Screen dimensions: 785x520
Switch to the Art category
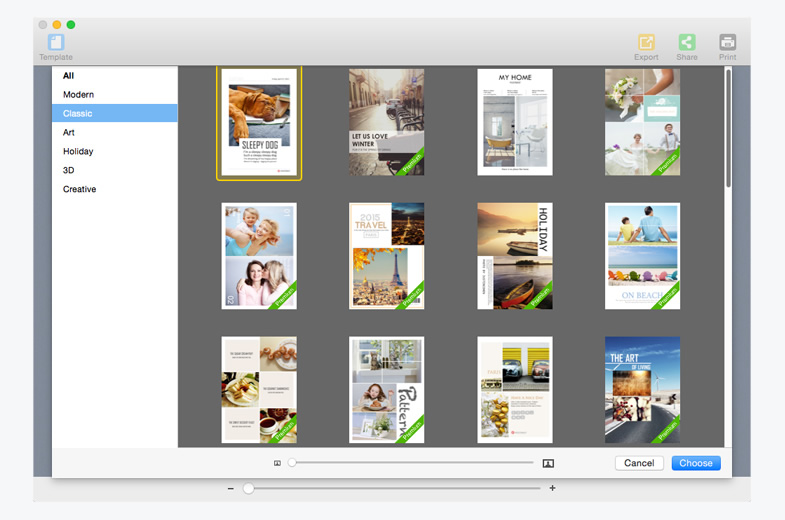69,133
